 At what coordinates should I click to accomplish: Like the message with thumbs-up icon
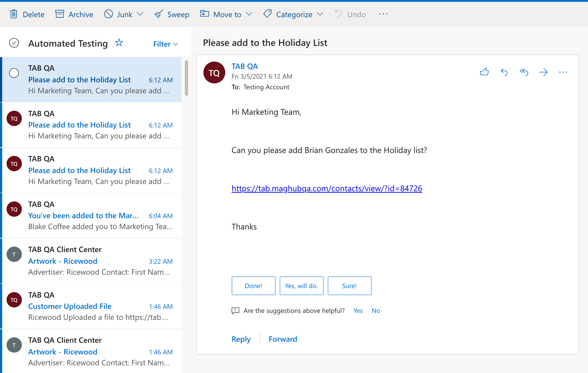point(484,72)
